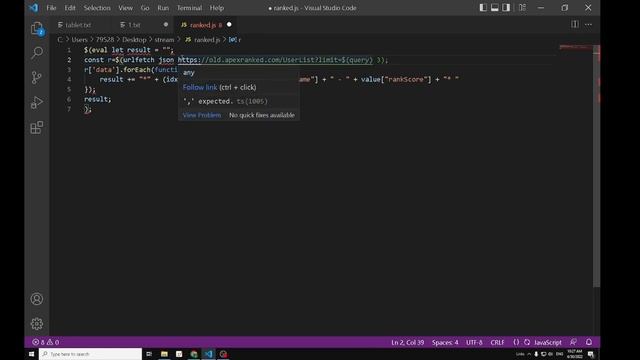Expand the stream breadcrumb segment
640x360 pixels.
[x=164, y=40]
